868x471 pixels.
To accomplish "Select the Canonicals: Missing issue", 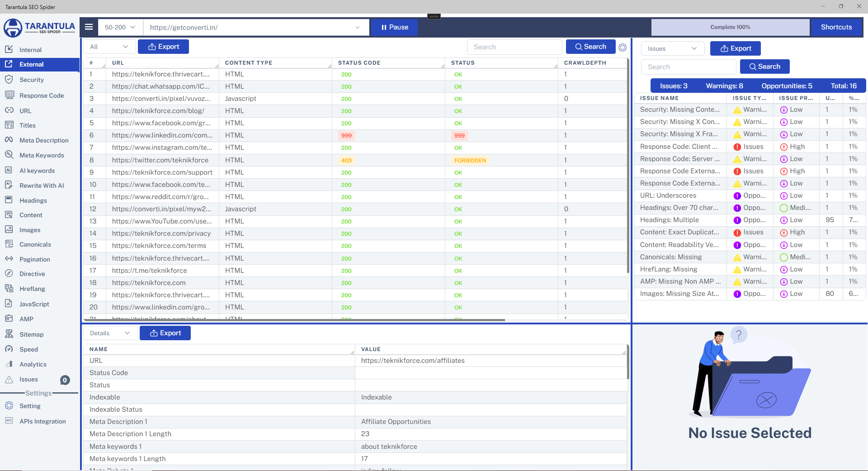I will coord(750,257).
